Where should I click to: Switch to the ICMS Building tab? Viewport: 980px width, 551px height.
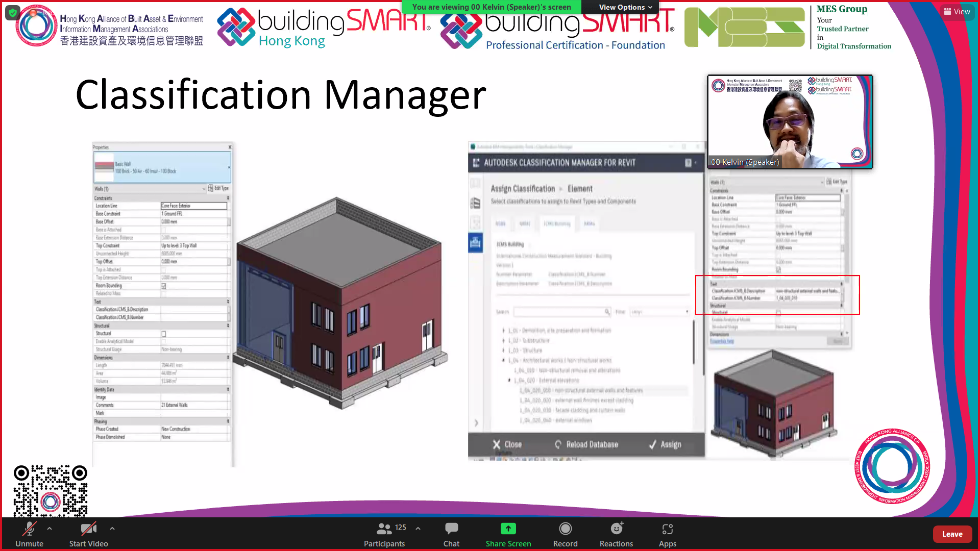[x=556, y=223]
